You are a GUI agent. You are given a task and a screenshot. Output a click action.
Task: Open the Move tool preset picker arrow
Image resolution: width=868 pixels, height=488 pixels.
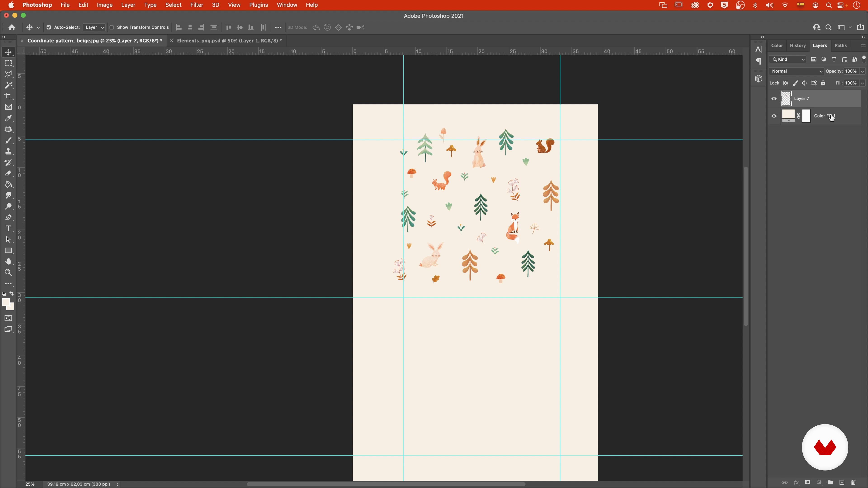[x=38, y=28]
